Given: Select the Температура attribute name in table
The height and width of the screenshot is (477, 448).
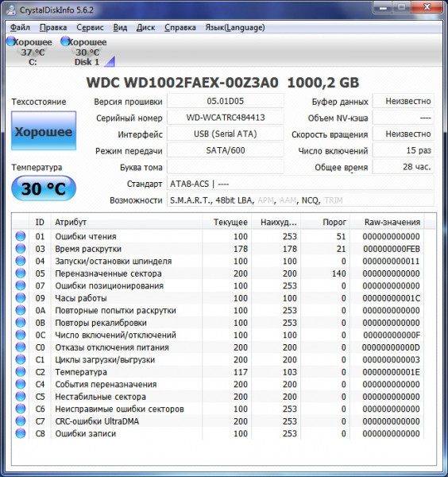Looking at the screenshot, I should coord(81,372).
